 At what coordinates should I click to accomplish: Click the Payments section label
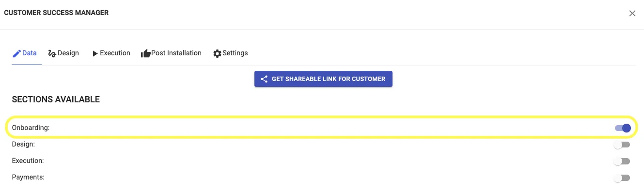(x=28, y=178)
